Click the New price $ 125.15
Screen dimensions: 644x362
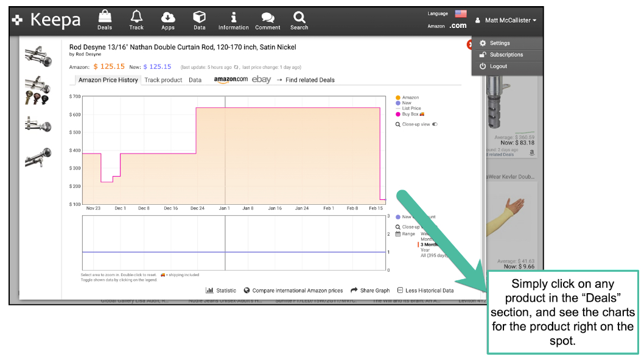coord(157,66)
